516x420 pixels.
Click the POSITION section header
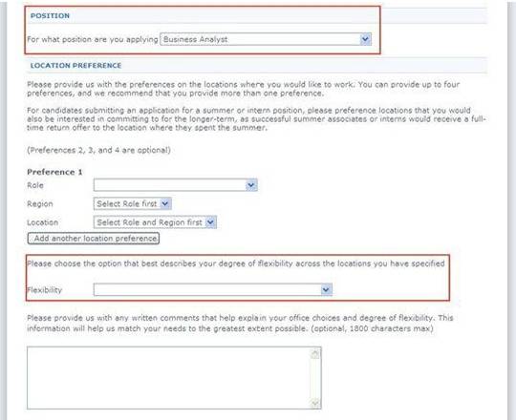click(50, 16)
